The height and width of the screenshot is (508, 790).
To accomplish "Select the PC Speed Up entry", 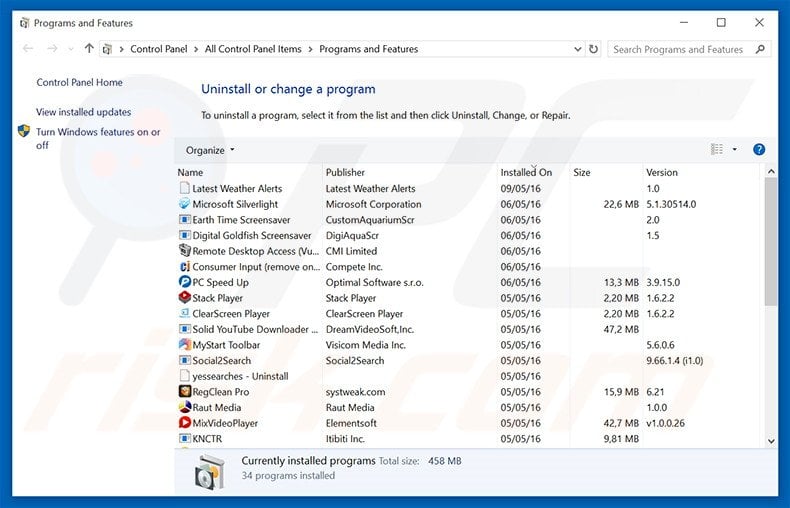I will tap(467, 282).
